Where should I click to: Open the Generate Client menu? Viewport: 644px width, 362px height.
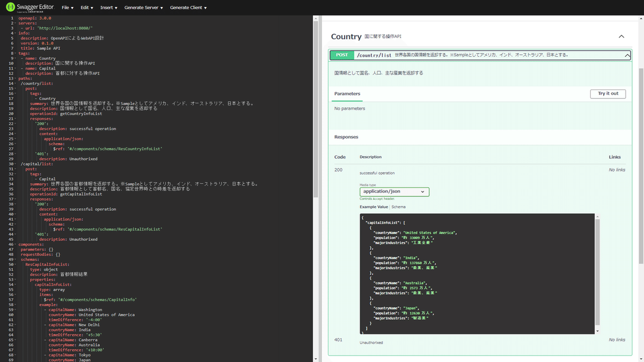point(188,8)
